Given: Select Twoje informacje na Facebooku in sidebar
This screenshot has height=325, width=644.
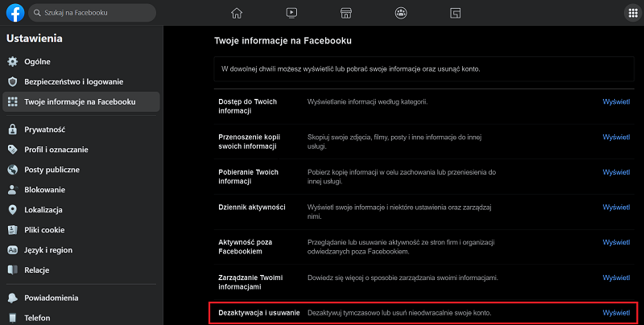Looking at the screenshot, I should point(81,102).
